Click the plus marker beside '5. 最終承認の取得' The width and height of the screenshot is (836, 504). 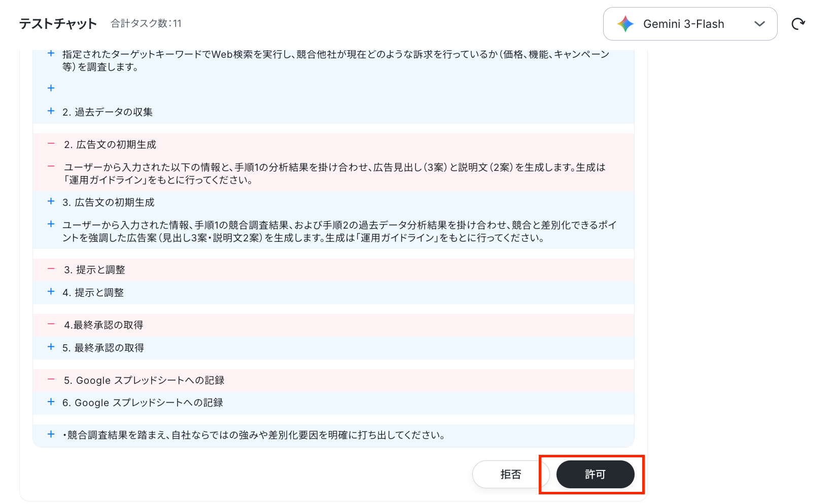pos(51,347)
